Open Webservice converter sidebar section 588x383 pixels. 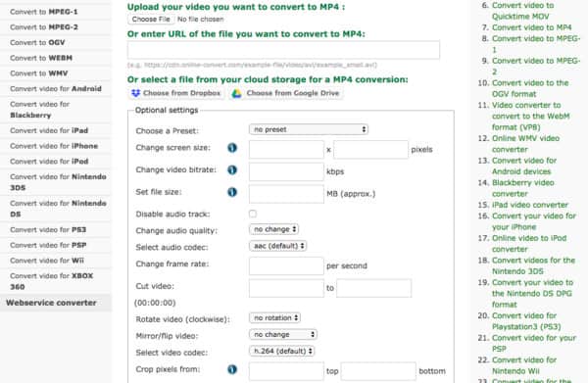pos(51,303)
